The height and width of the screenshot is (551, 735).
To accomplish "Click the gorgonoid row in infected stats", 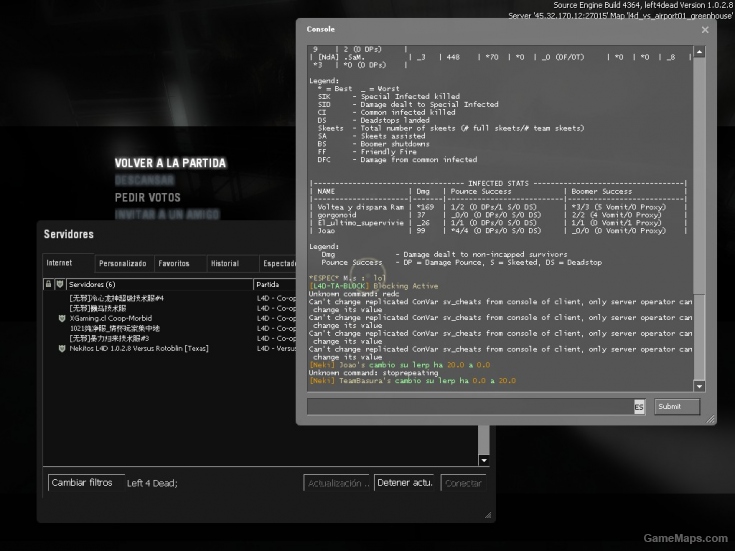I will point(498,215).
